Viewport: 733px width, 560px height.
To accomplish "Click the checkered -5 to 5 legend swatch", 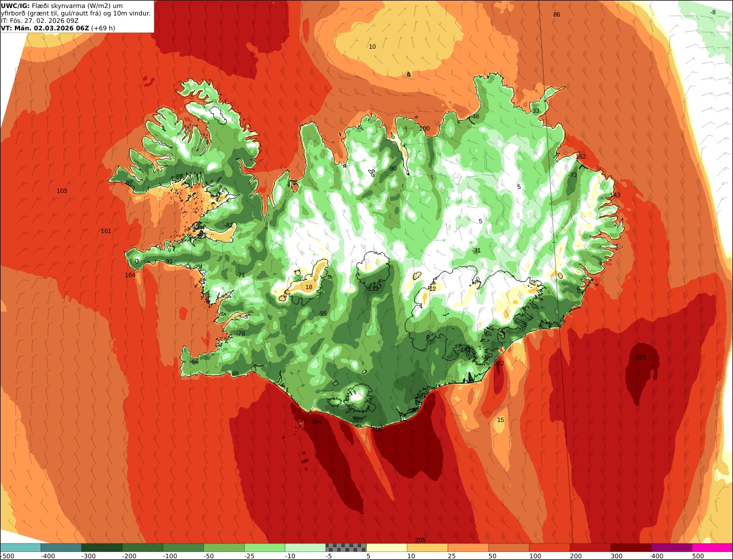I will pyautogui.click(x=346, y=547).
